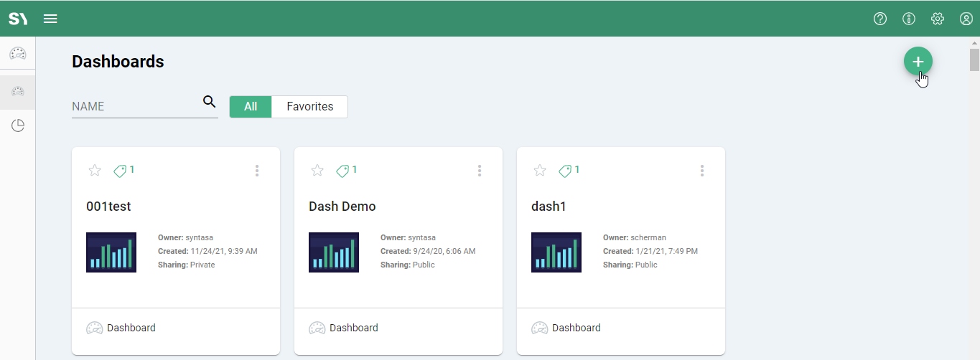
Task: Open the hamburger navigation menu
Action: [x=50, y=19]
